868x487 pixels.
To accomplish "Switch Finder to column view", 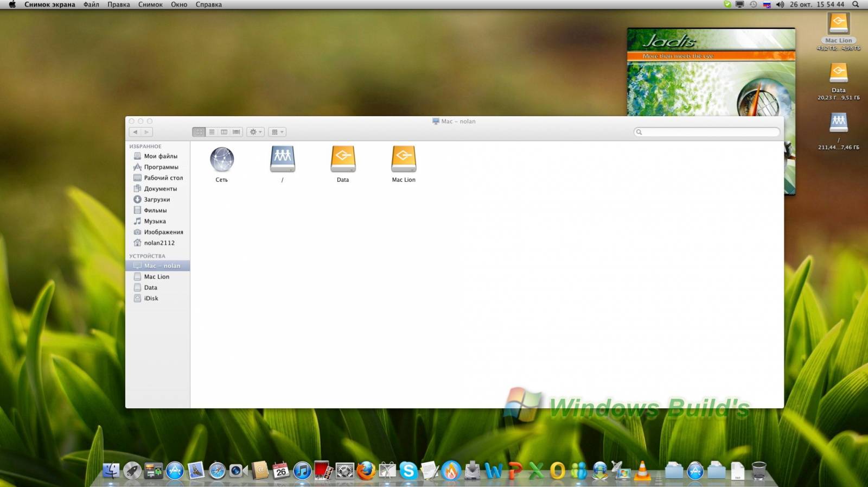I will click(224, 132).
